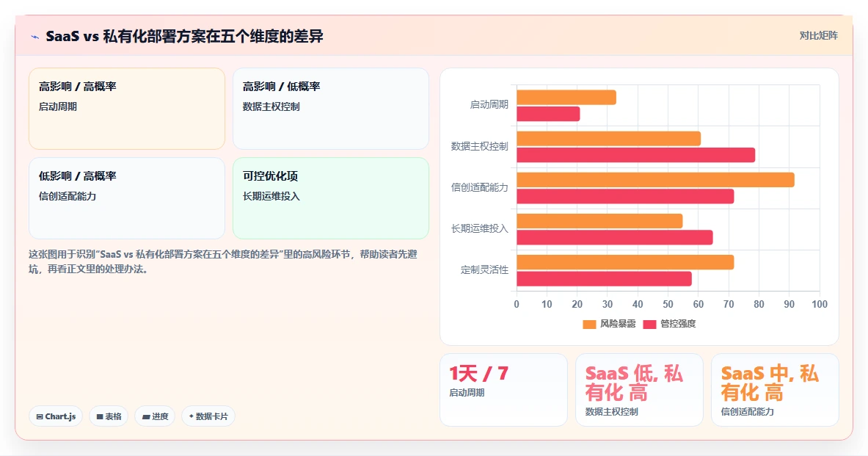Image resolution: width=868 pixels, height=456 pixels.
Task: Click the lightning icon beside the title
Action: 35,37
